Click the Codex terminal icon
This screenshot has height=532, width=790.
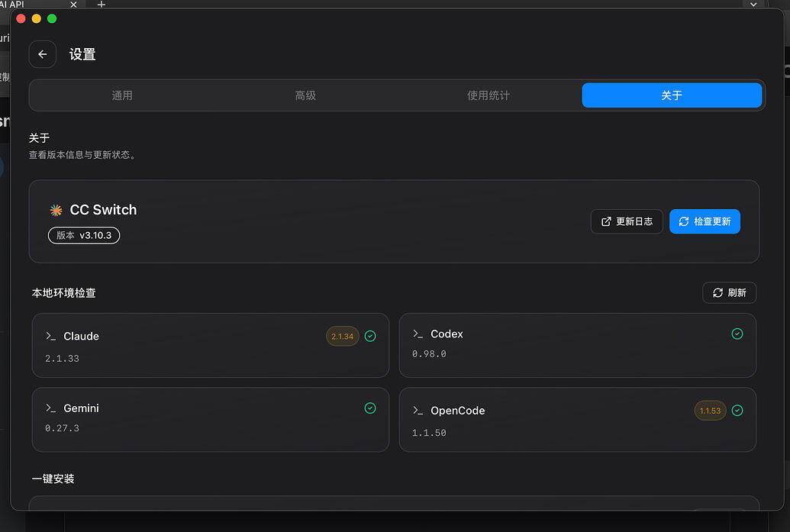coord(418,334)
